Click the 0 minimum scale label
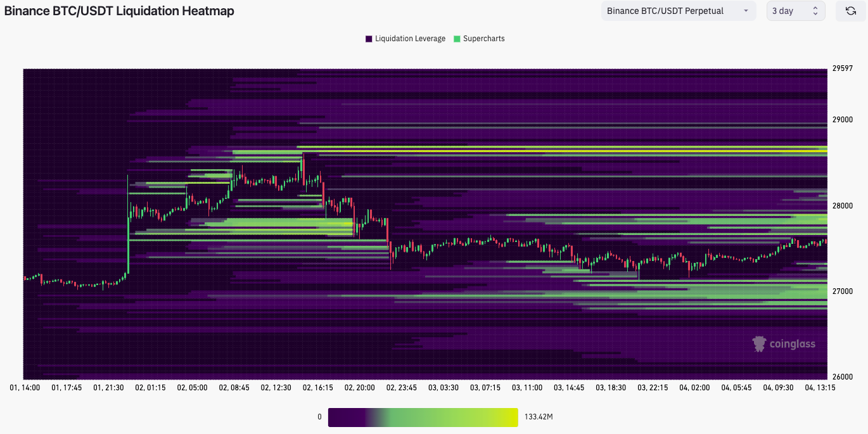The width and height of the screenshot is (868, 434). point(319,417)
